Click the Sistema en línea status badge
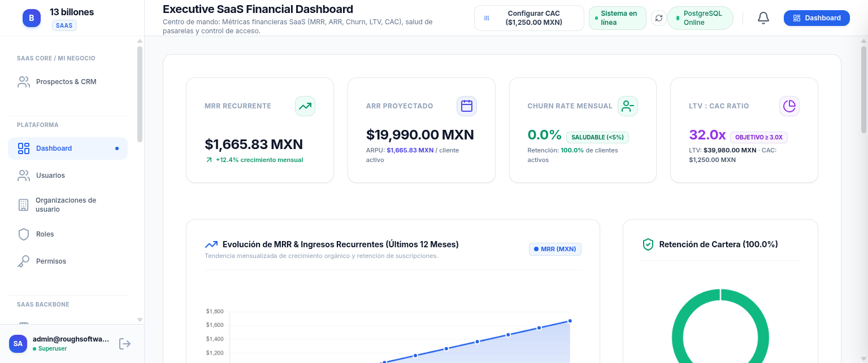 tap(617, 18)
